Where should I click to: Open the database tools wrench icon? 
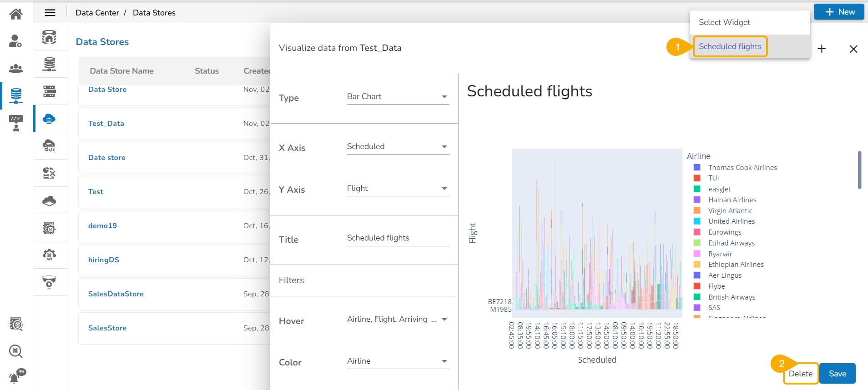coord(49,173)
